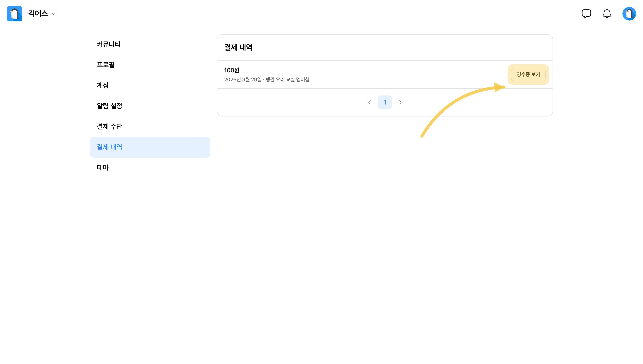Open the profile avatar menu

[629, 14]
